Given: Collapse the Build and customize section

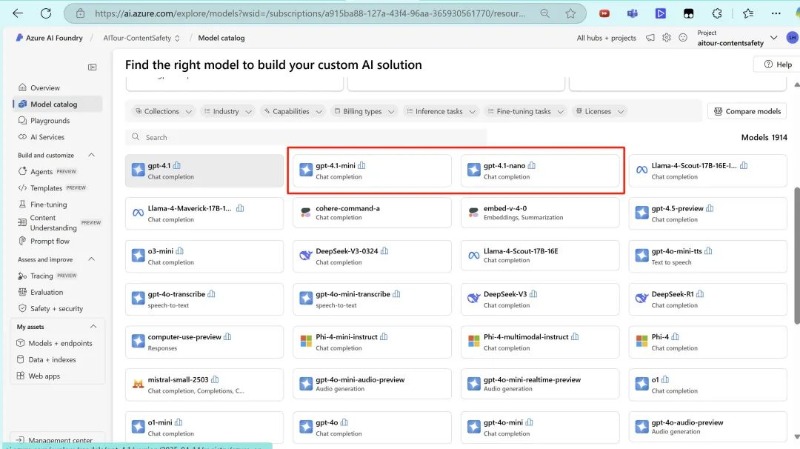Looking at the screenshot, I should 91,155.
